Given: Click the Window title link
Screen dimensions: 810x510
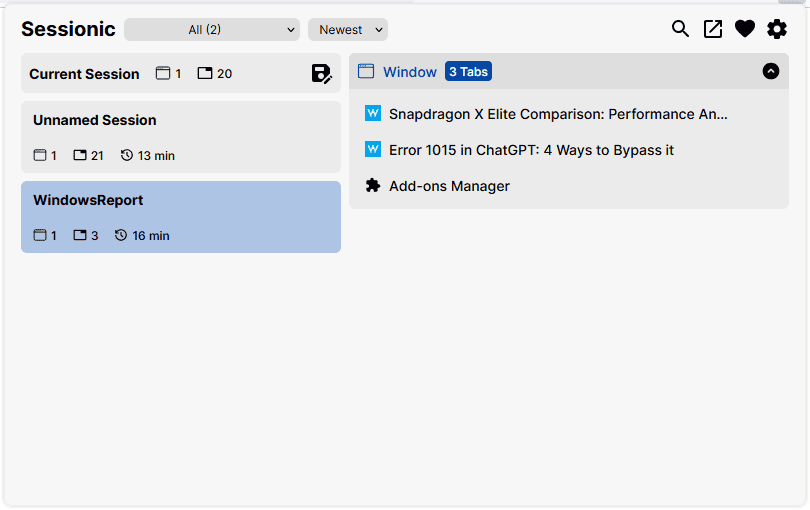Looking at the screenshot, I should [x=410, y=72].
